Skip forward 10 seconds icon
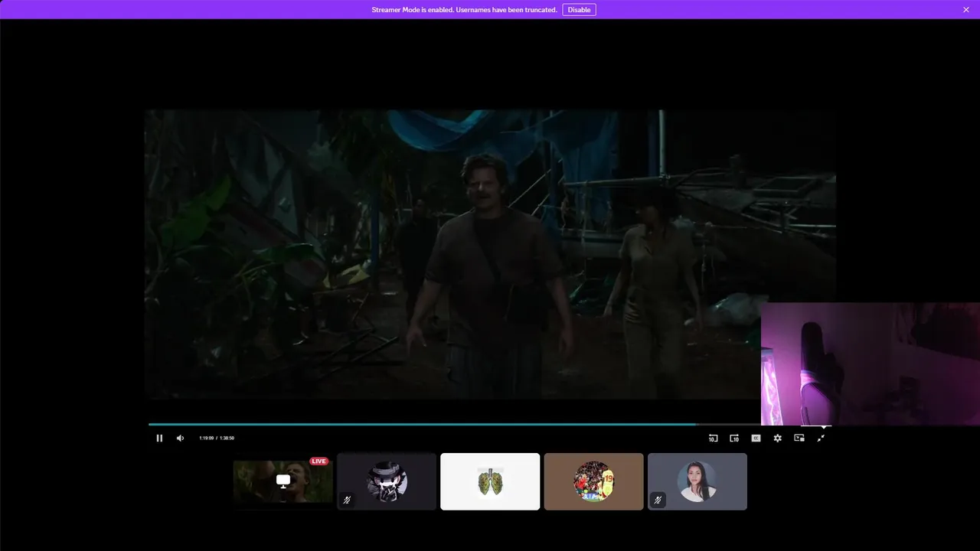Viewport: 980px width, 551px height. 734,439
